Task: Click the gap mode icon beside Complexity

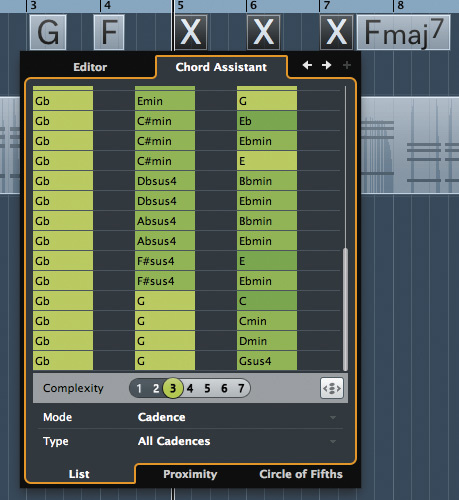Action: click(x=332, y=388)
